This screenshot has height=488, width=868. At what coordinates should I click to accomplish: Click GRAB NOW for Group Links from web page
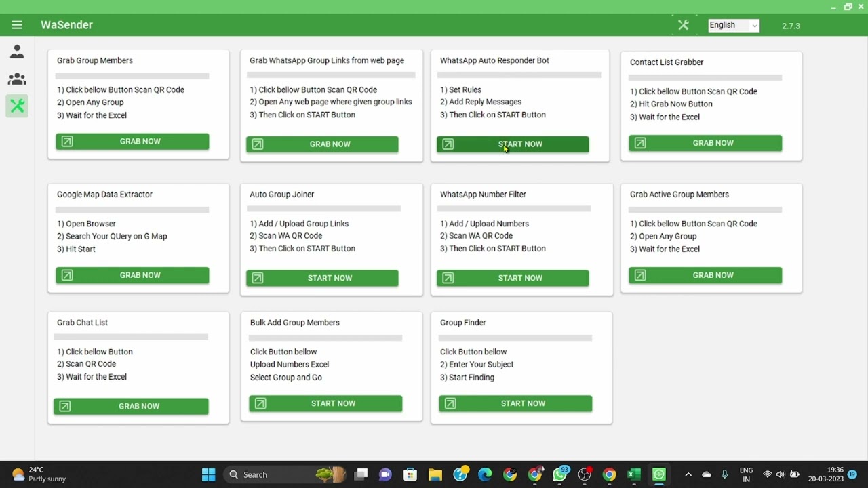pos(322,144)
